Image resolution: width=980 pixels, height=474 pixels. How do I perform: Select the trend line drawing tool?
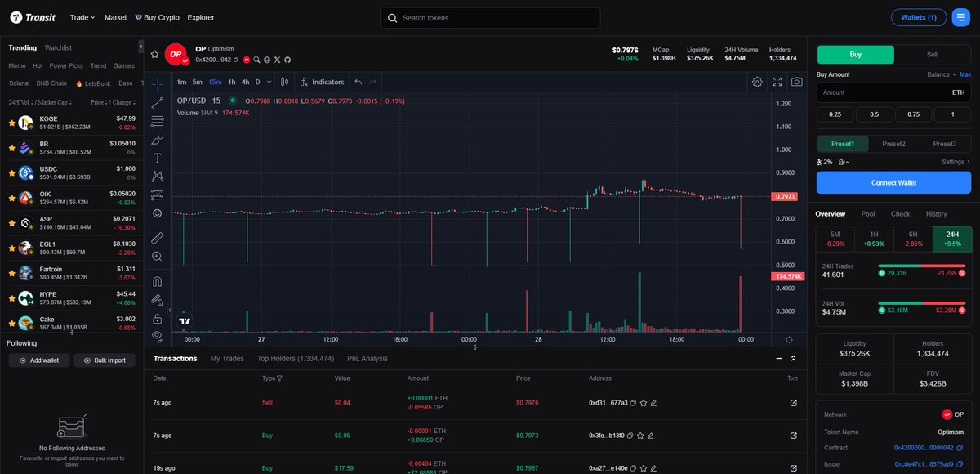point(158,102)
